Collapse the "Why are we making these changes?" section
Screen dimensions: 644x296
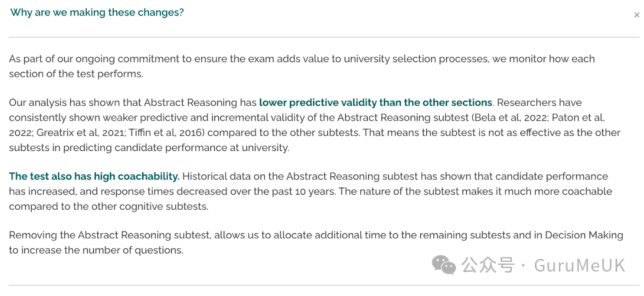click(97, 12)
